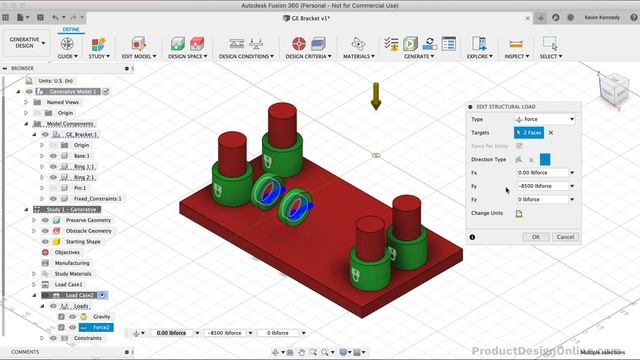Open the Fy value dropdown arrow
Viewport: 640px width, 360px height.
pos(572,186)
